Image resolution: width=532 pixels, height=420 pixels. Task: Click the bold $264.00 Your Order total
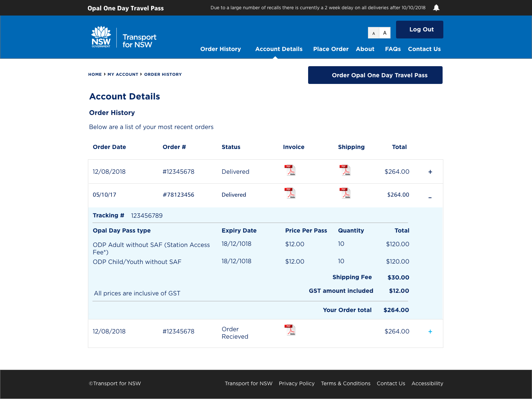(x=396, y=310)
